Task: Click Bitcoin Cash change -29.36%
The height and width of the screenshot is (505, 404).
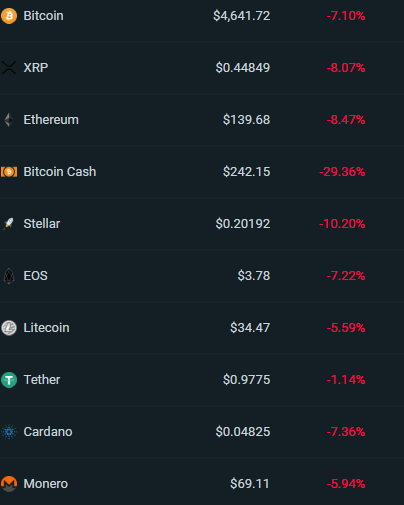Action: (342, 172)
